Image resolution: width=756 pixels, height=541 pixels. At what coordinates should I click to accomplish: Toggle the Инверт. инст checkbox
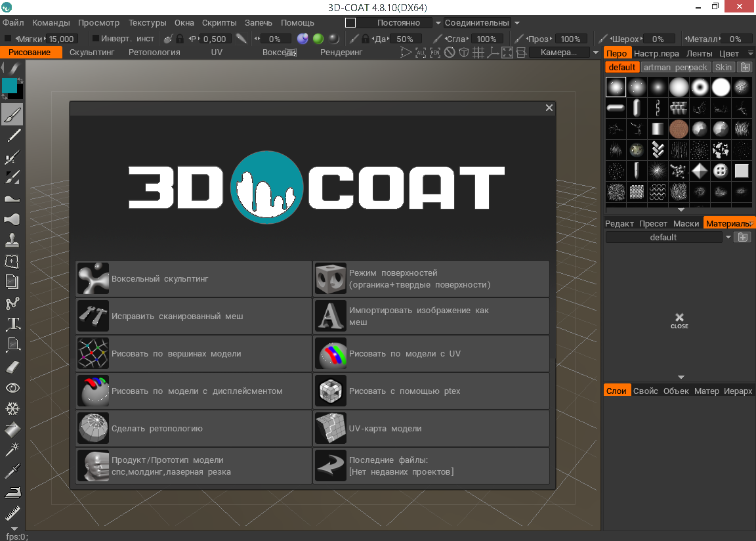tap(95, 38)
